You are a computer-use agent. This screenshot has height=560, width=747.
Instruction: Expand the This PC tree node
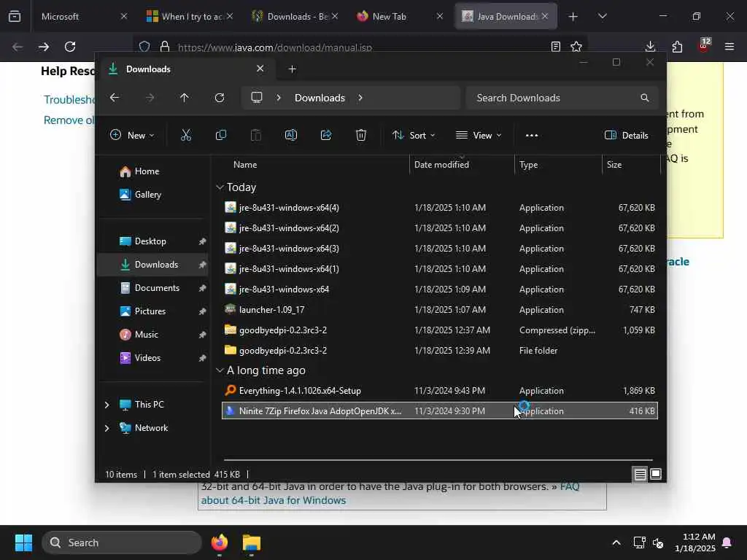pos(107,404)
